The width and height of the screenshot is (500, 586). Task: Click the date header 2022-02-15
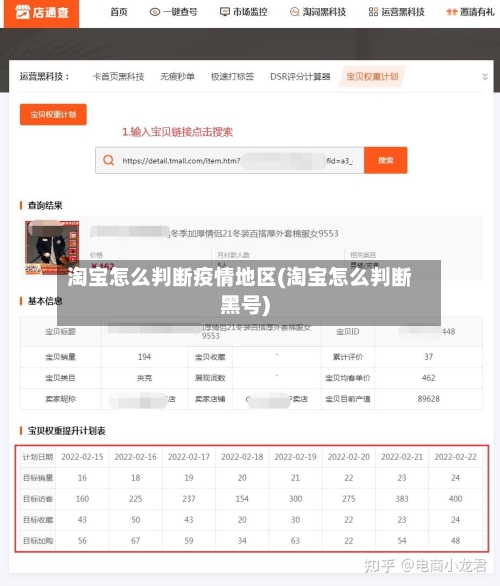tap(82, 457)
